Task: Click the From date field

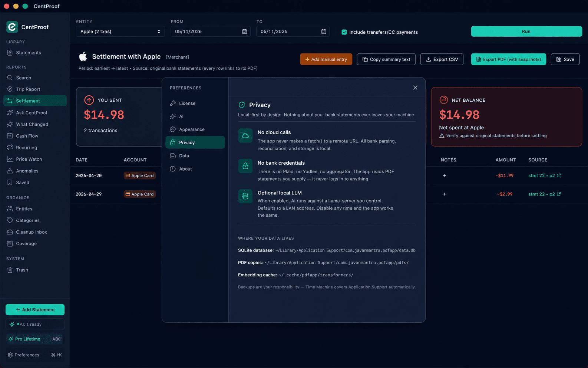Action: [211, 32]
